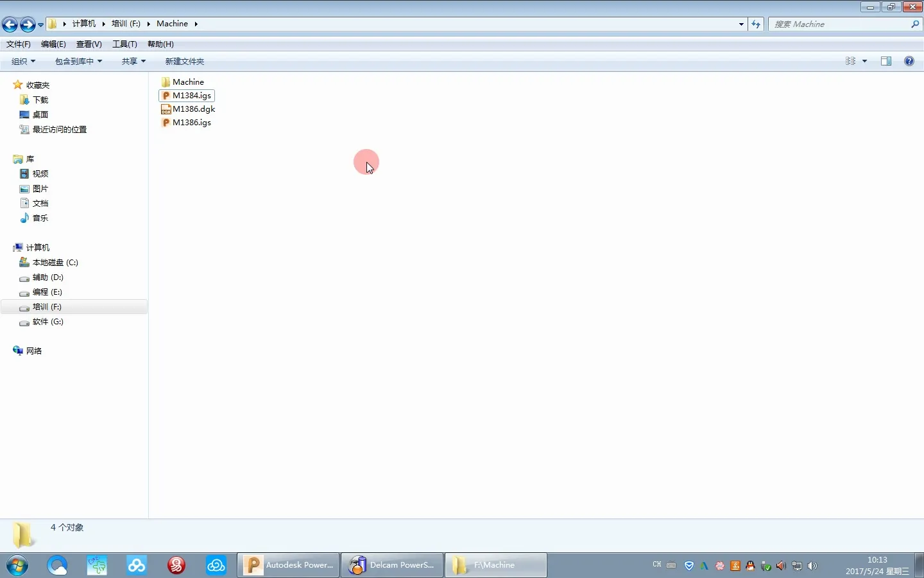Click the Back navigation arrow
The width and height of the screenshot is (924, 578).
[10, 24]
